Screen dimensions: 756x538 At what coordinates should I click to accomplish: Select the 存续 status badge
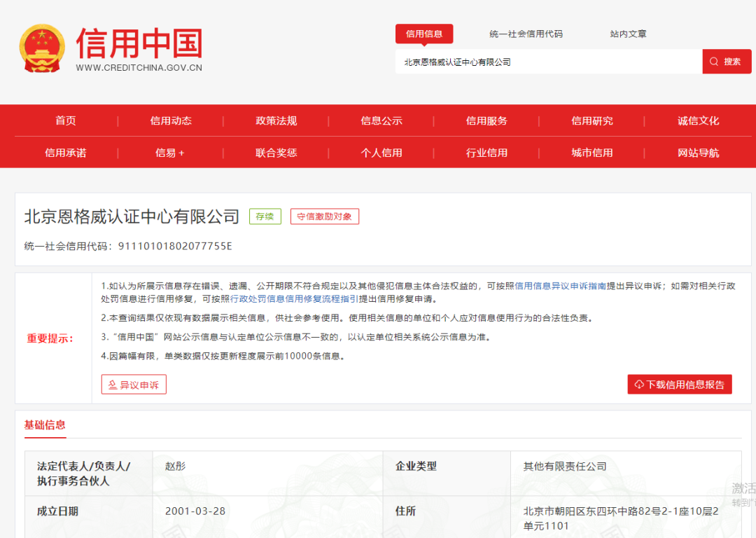coord(265,216)
